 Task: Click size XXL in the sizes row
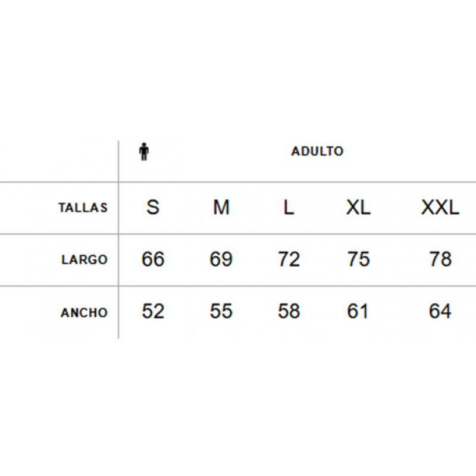pos(440,207)
